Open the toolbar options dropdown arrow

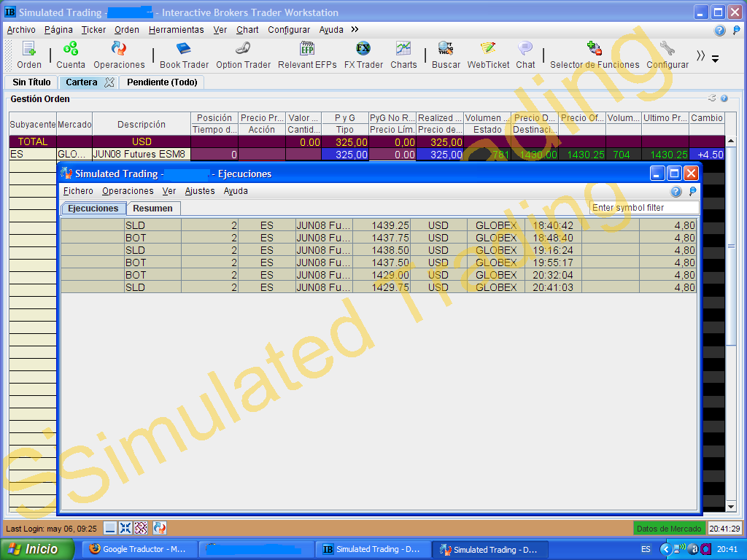[x=715, y=59]
